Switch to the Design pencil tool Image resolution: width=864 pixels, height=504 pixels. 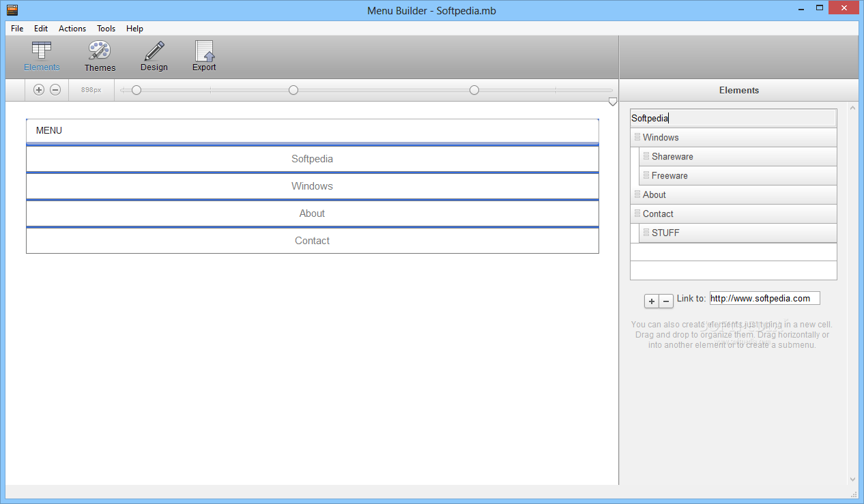coord(154,57)
